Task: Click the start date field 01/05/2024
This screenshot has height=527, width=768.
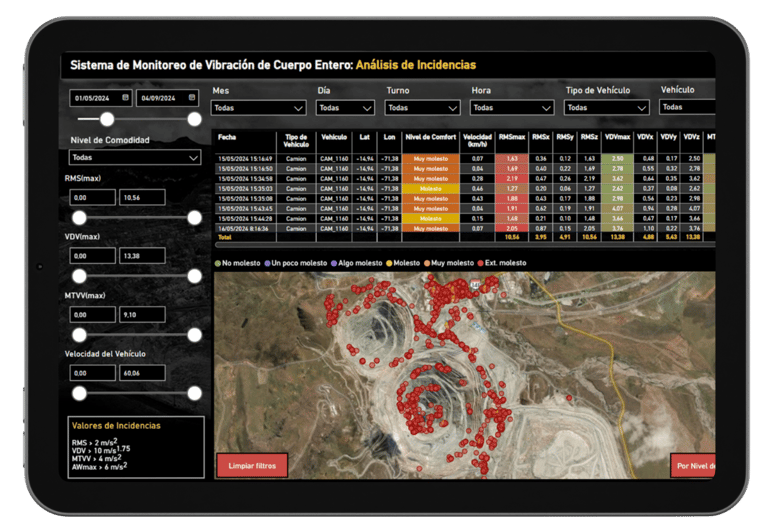Action: 101,98
